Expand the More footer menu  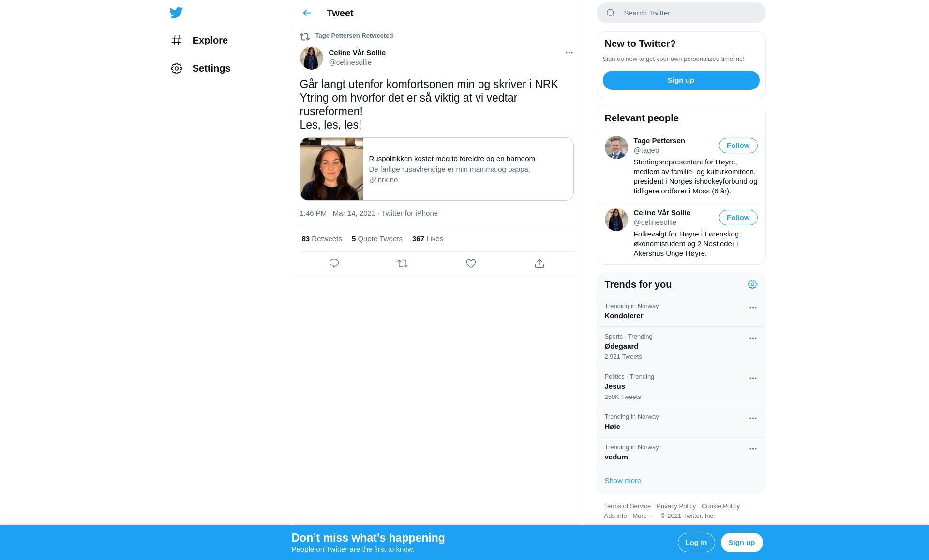coord(643,516)
